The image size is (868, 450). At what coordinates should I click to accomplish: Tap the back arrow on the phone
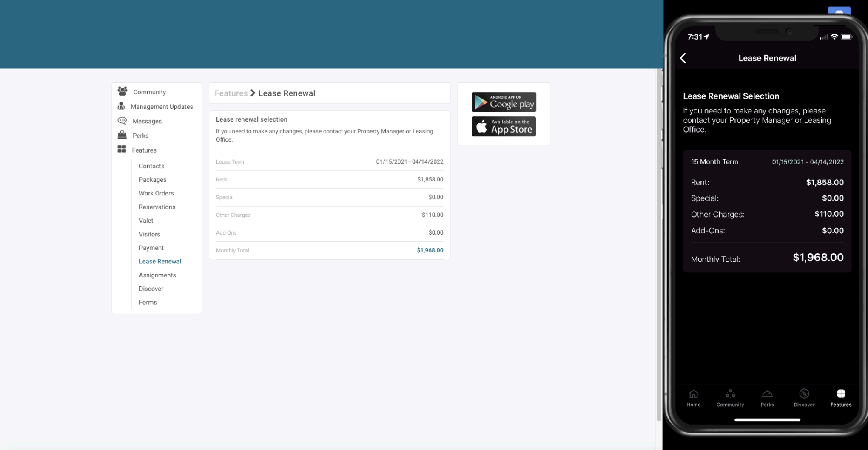coord(683,58)
